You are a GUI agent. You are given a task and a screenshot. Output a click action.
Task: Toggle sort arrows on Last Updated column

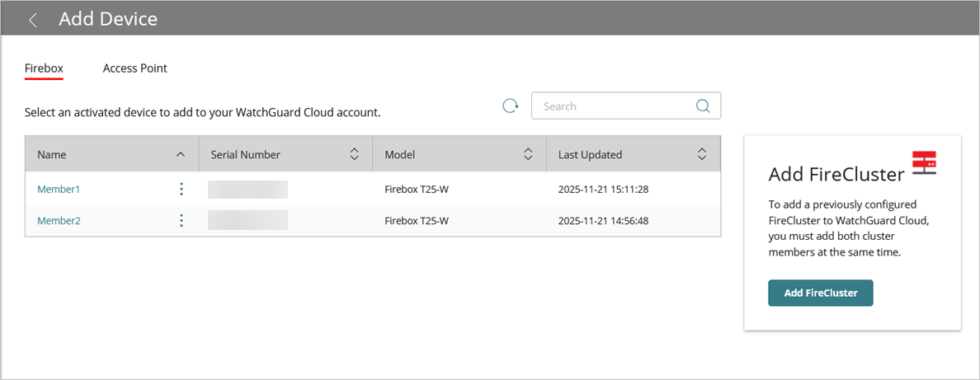point(702,154)
